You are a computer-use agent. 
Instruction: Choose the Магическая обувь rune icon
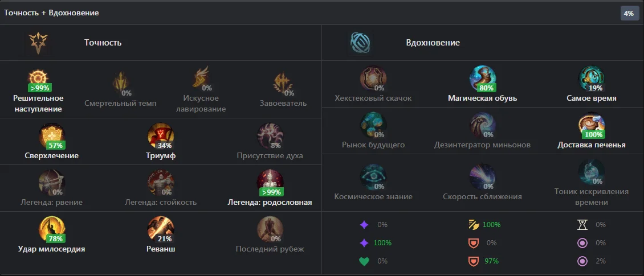pyautogui.click(x=483, y=79)
